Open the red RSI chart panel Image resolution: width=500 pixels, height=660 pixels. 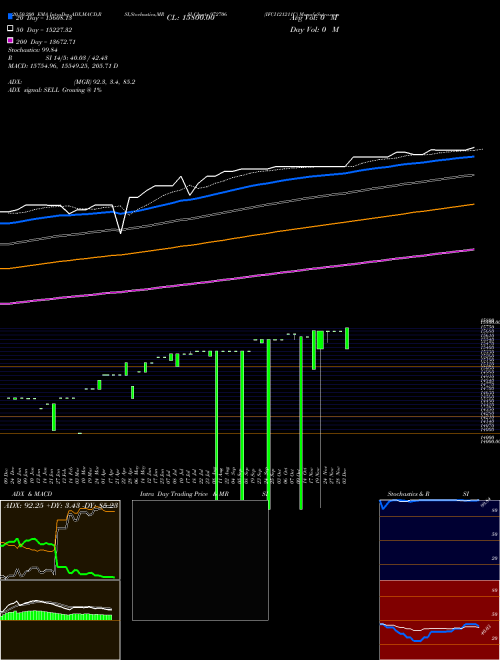pos(439,620)
